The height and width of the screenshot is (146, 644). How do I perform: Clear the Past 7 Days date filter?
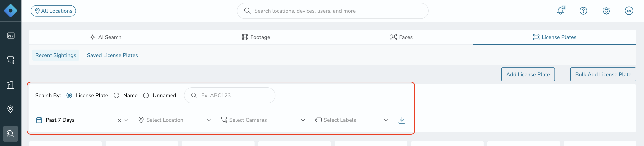click(119, 120)
